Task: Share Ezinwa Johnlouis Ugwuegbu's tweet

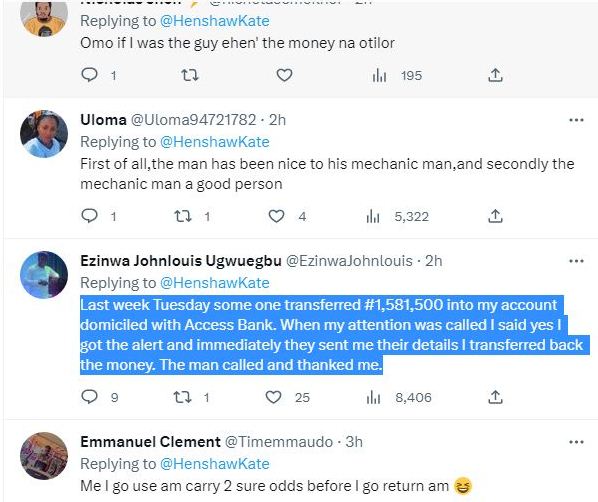Action: pyautogui.click(x=495, y=397)
